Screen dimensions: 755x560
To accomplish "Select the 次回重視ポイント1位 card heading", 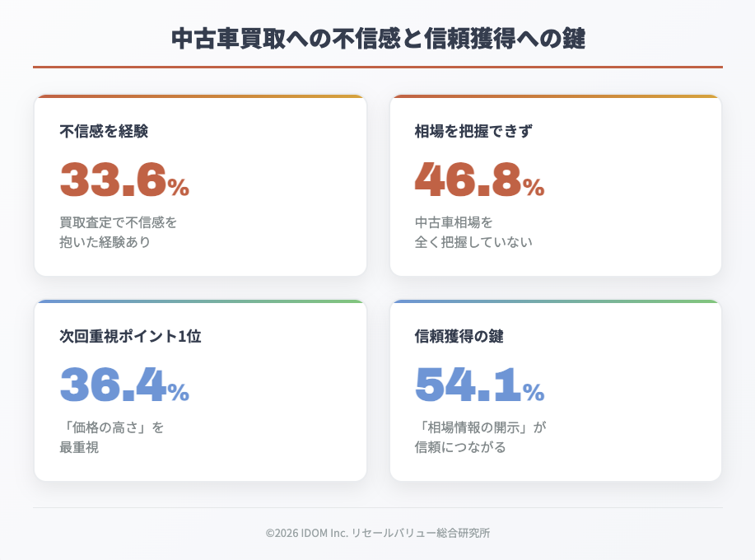I will 130,336.
